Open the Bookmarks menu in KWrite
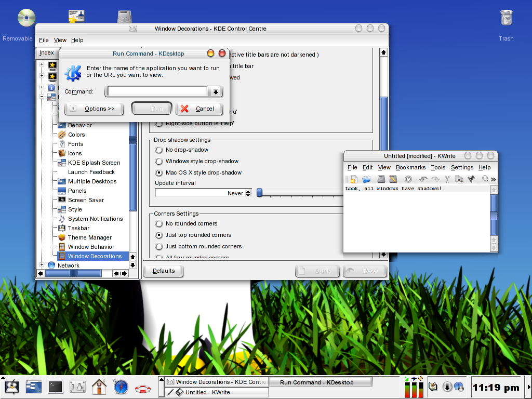Screen dimensions: 532x399 click(410, 167)
